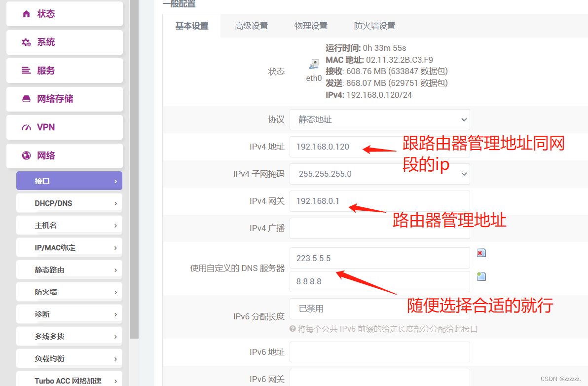The height and width of the screenshot is (386, 588).
Task: Click the storage drive icon next to 网络存储
Action: (26, 99)
